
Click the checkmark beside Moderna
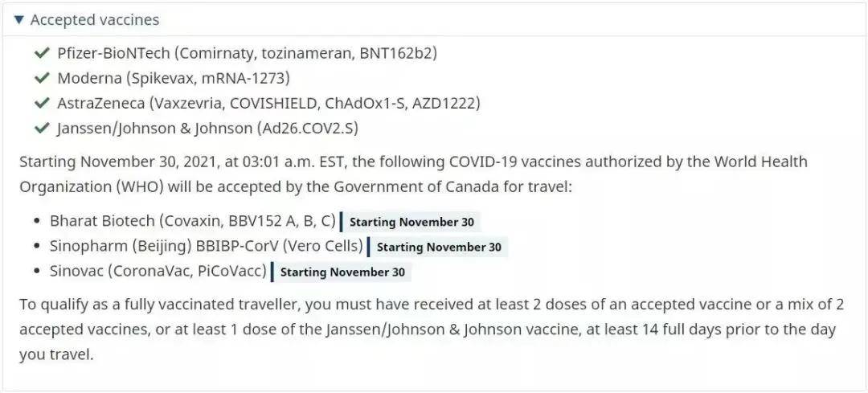[42, 78]
